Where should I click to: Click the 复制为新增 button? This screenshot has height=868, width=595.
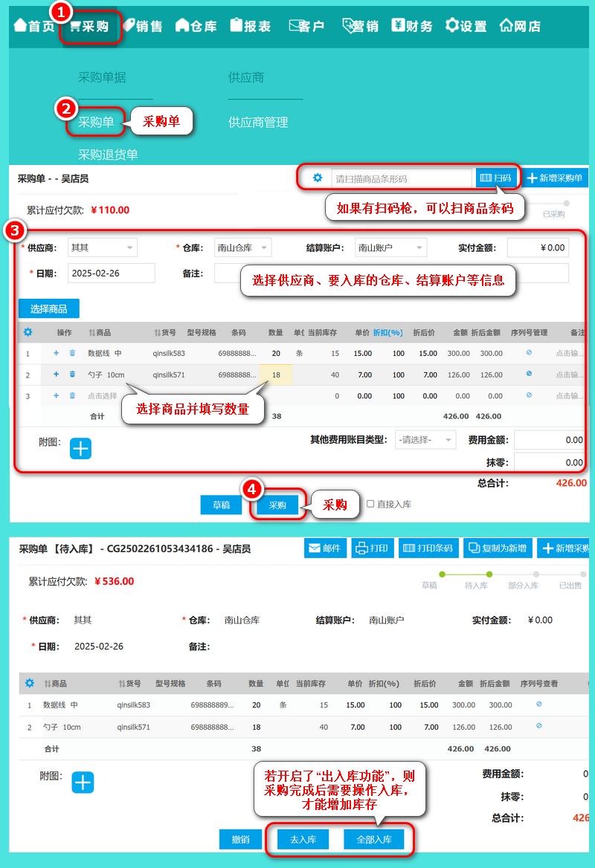coord(498,548)
